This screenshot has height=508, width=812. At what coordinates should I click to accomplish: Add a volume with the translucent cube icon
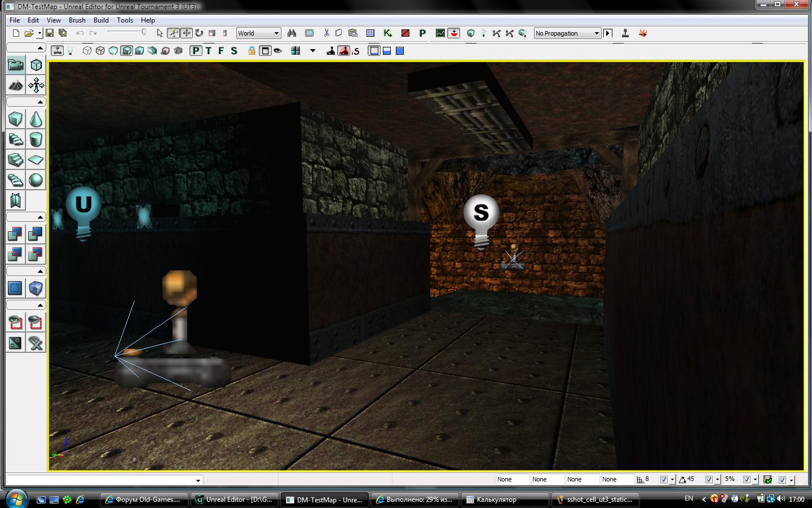click(36, 288)
